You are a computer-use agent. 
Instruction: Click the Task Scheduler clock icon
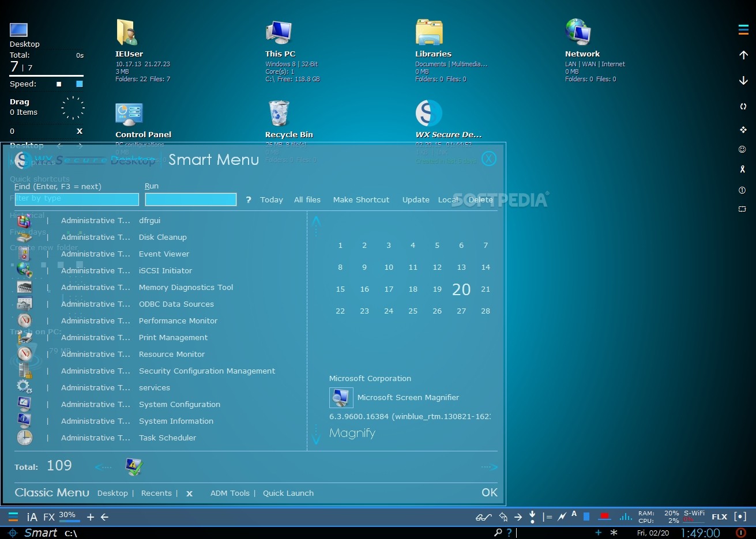coord(24,438)
